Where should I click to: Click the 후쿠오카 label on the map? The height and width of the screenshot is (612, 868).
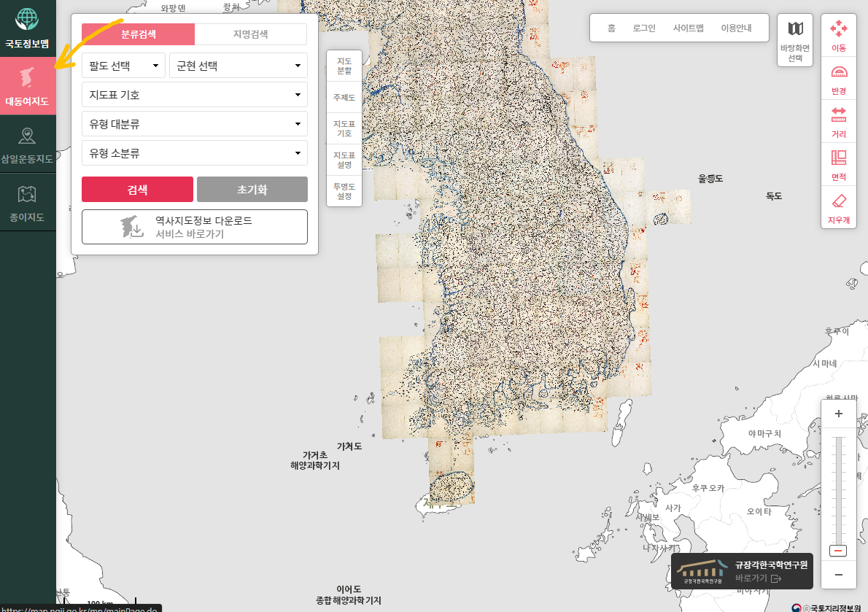point(708,488)
